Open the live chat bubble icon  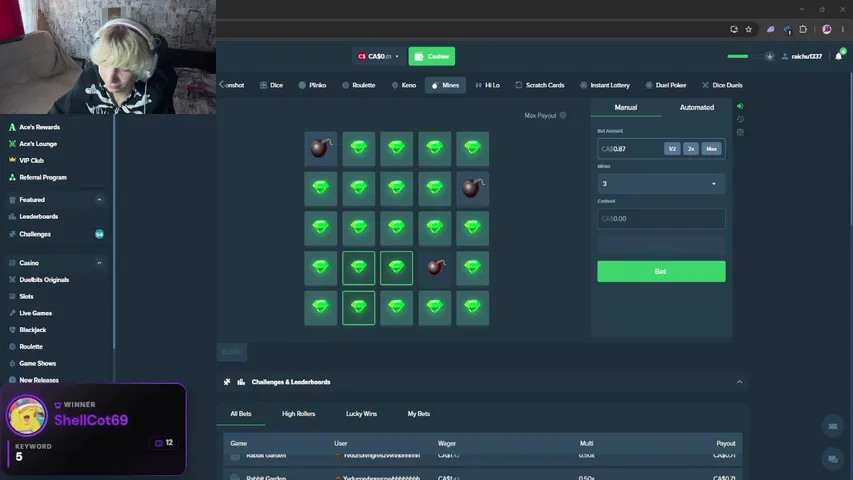tap(832, 459)
